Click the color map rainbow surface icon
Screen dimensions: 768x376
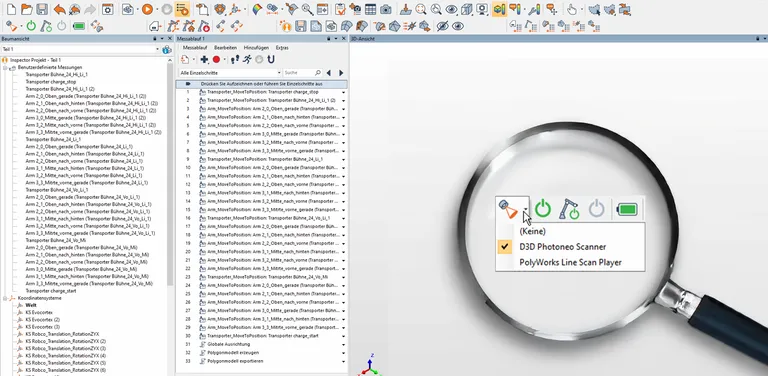pos(257,9)
